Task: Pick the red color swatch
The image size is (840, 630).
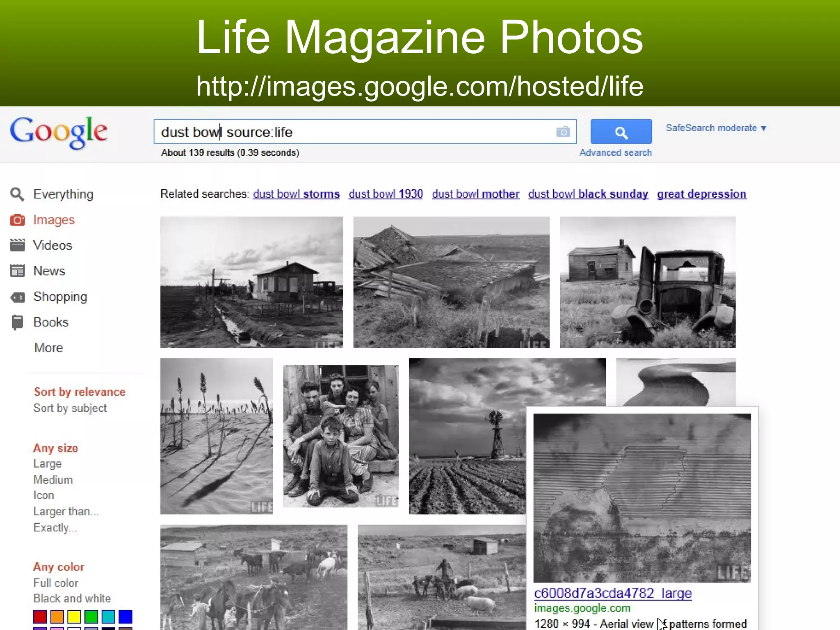Action: click(40, 616)
